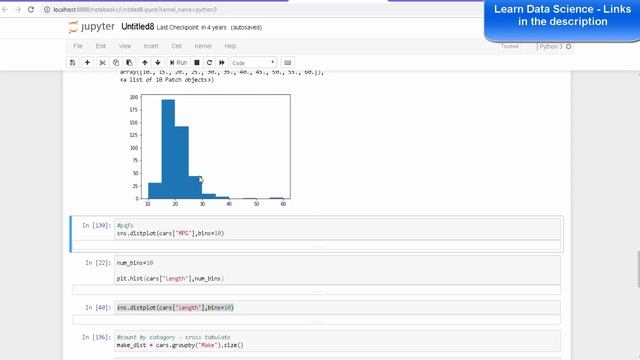Open the cell type Code dropdown
This screenshot has height=360, width=640.
pos(253,63)
